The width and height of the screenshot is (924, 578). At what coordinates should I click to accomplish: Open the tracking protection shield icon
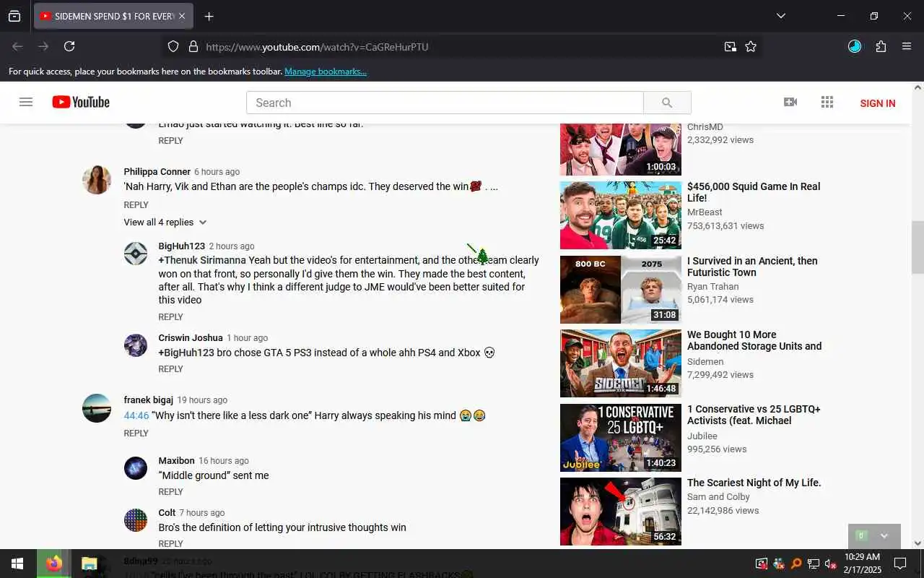[x=173, y=46]
